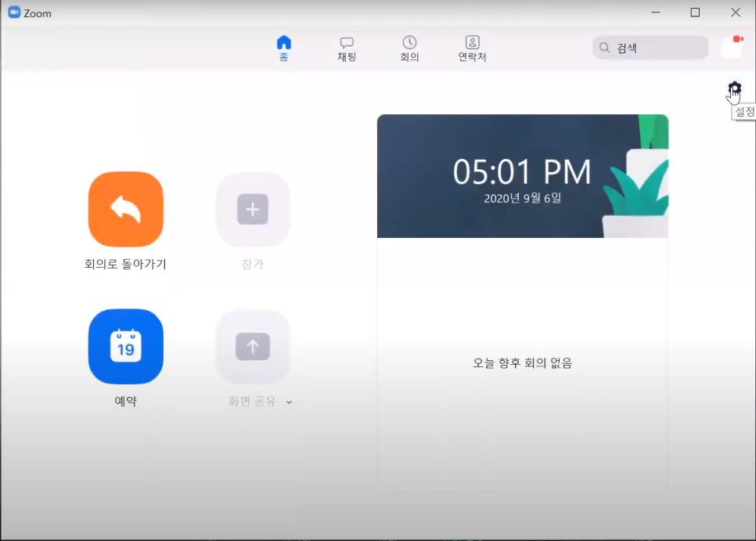Click the blue calendar Schedule icon
The width and height of the screenshot is (756, 541).
click(x=126, y=347)
